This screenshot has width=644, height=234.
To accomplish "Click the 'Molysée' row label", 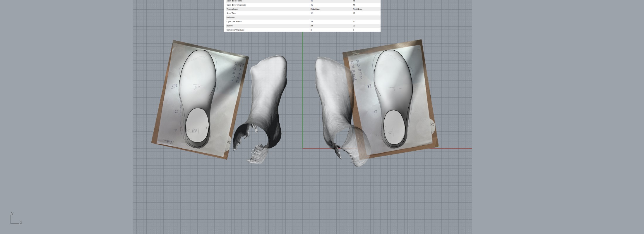I will point(230,18).
